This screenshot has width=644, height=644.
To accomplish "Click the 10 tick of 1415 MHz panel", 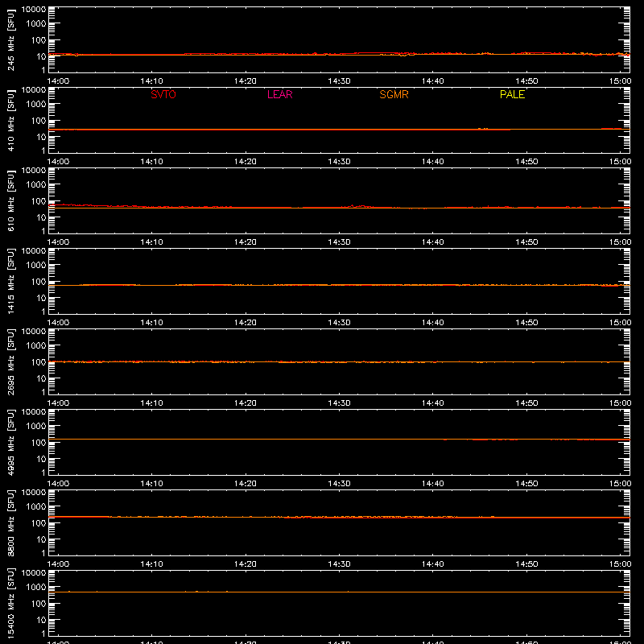I will point(41,298).
